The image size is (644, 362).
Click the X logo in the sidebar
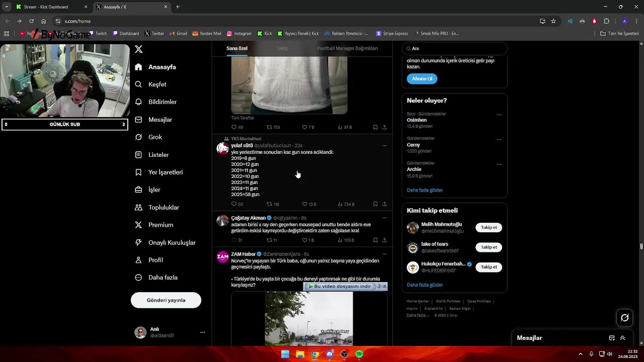[139, 49]
